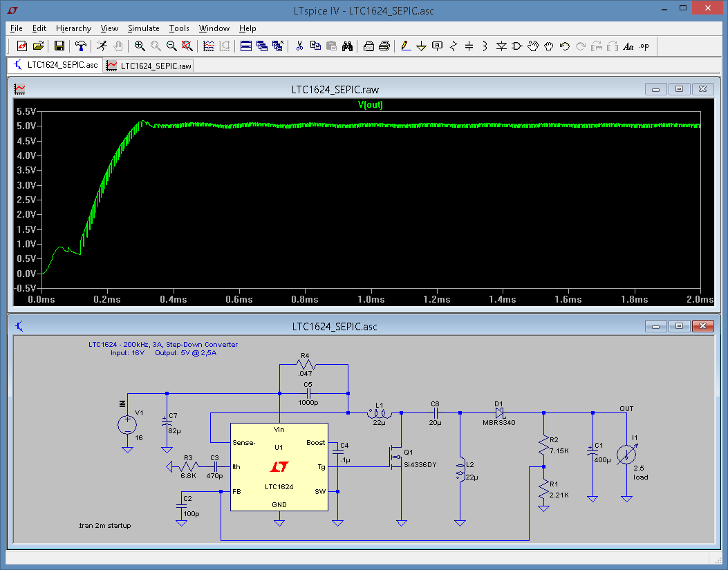Screen dimensions: 728x570
Task: Maximize the LTC1624_SEPIC.raw plot window
Action: [x=679, y=89]
